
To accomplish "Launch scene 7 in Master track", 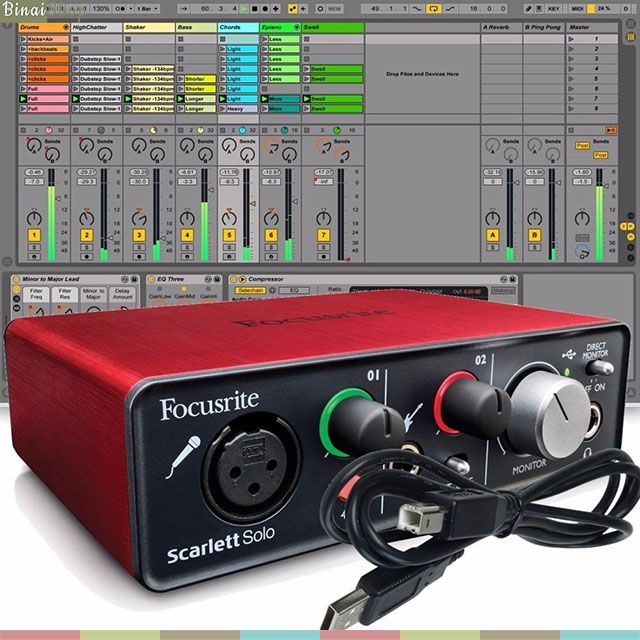I will point(571,99).
